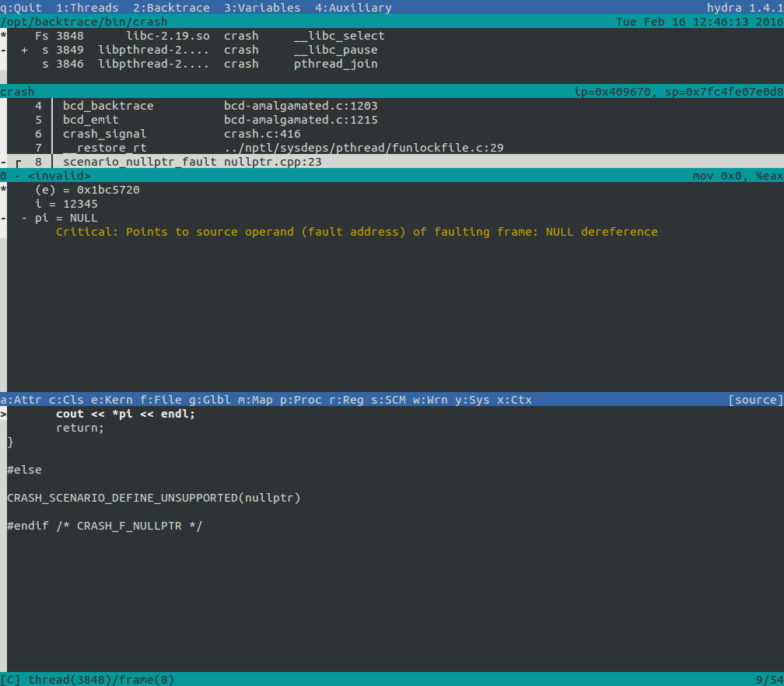Switch to the 2:Backtrace view

point(171,8)
